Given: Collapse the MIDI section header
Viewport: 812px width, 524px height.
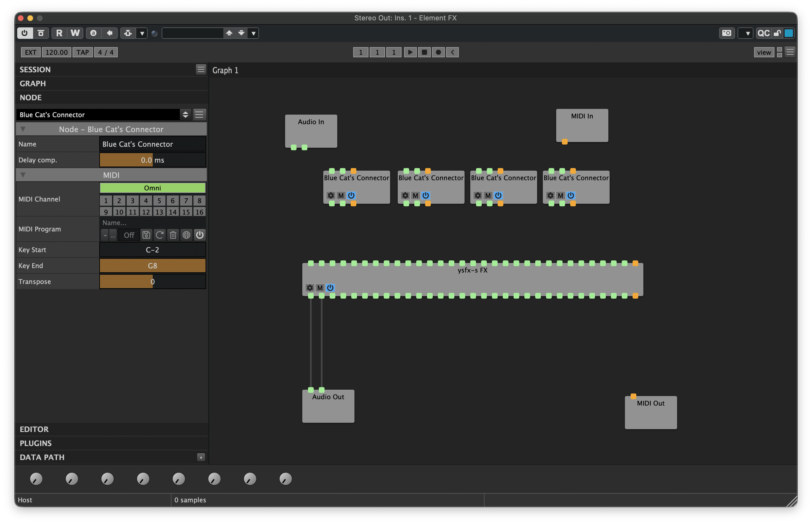Looking at the screenshot, I should (111, 175).
